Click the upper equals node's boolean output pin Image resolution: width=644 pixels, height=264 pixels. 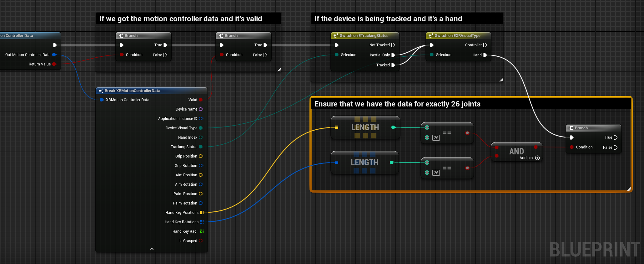[x=467, y=133]
